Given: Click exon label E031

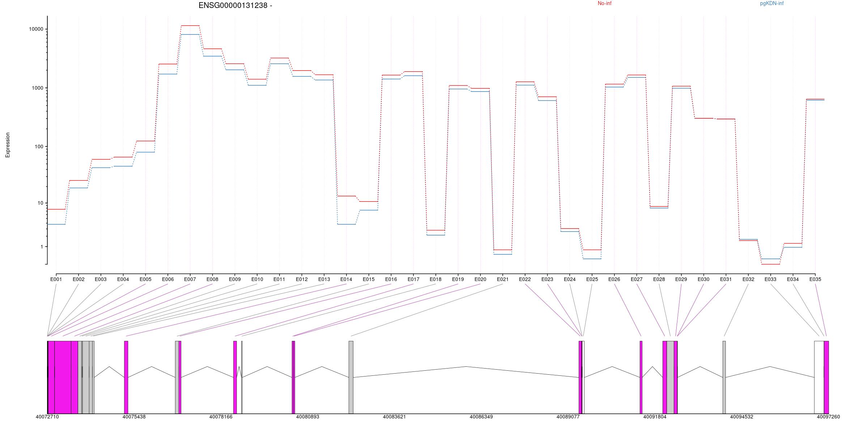Looking at the screenshot, I should [726, 279].
